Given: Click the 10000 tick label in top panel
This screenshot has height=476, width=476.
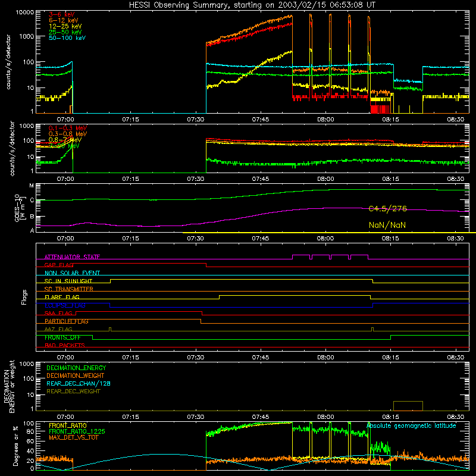Looking at the screenshot, I should [x=25, y=12].
